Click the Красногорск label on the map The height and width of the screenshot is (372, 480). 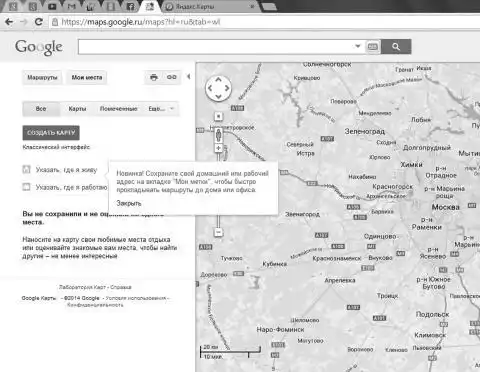click(392, 186)
